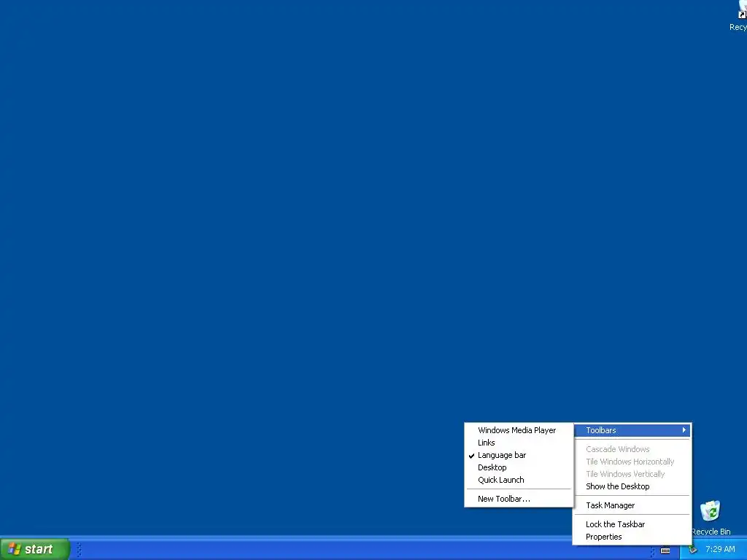Enable the Windows Media Player toolbar
747x560 pixels.
[x=519, y=430]
